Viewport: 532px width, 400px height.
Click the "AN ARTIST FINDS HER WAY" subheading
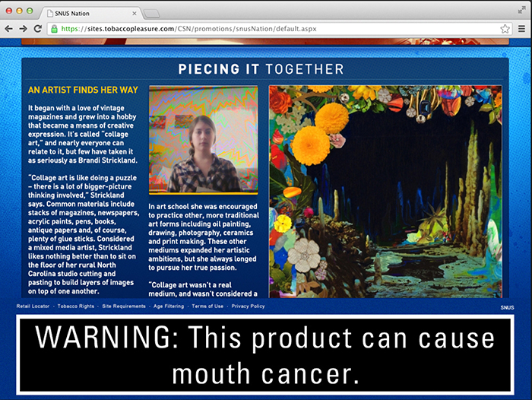83,90
